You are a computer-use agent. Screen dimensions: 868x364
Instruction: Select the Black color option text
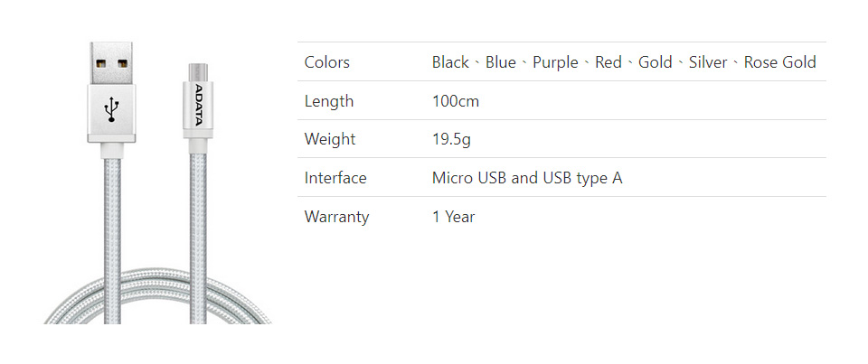point(450,62)
